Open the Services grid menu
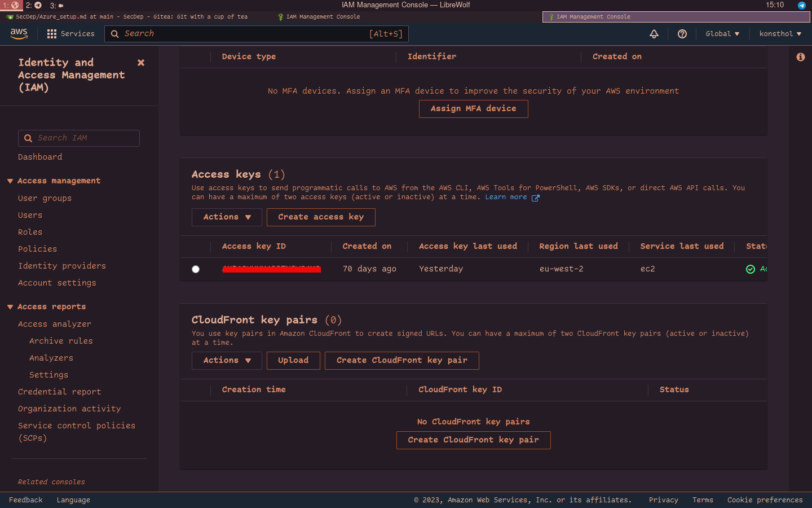Screen dimensions: 812x508 pyautogui.click(x=52, y=34)
